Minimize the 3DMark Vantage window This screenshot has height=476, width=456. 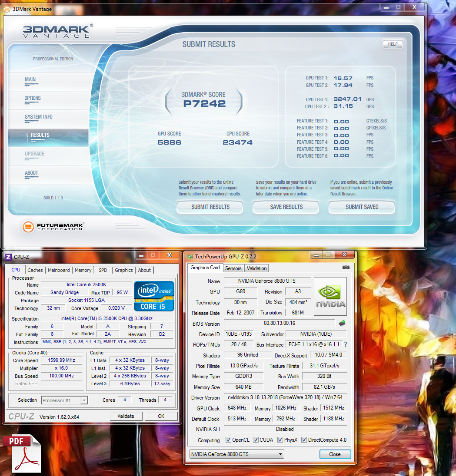[386, 7]
